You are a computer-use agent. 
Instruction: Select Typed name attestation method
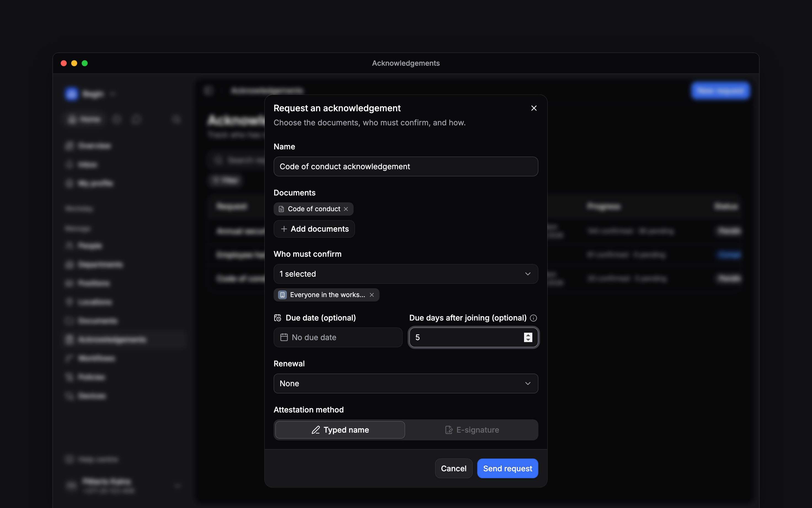click(340, 430)
